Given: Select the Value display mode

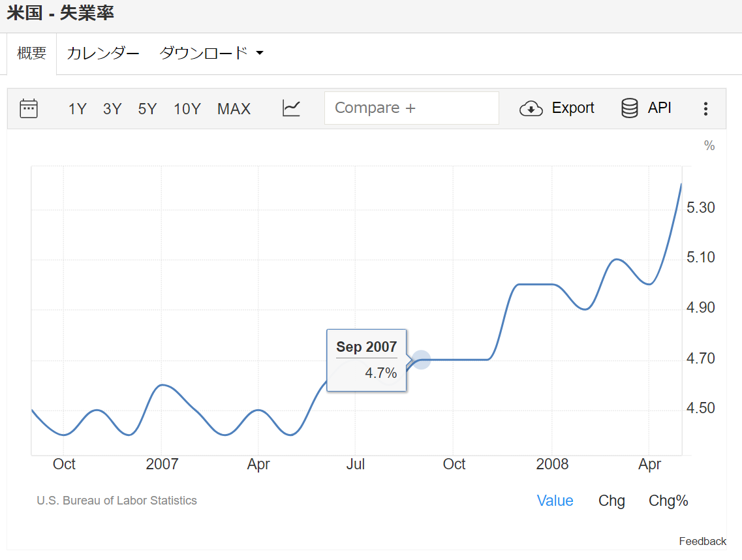Looking at the screenshot, I should tap(555, 501).
